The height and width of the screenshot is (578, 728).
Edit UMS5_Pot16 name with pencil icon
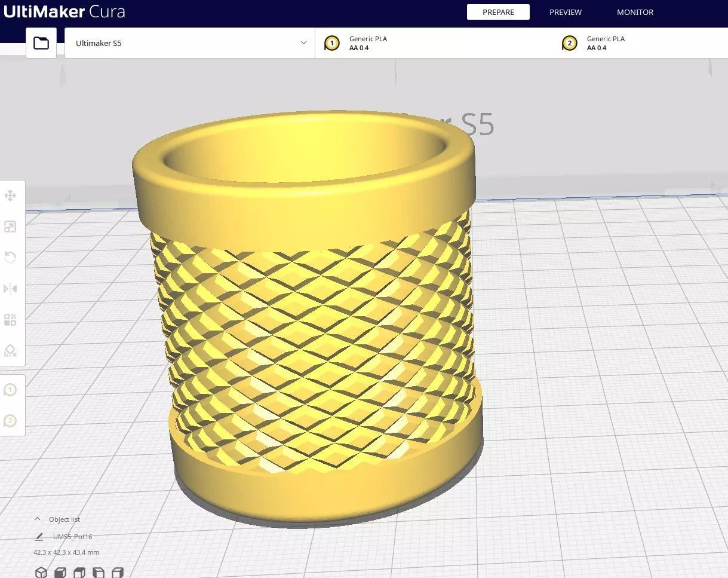click(x=39, y=537)
